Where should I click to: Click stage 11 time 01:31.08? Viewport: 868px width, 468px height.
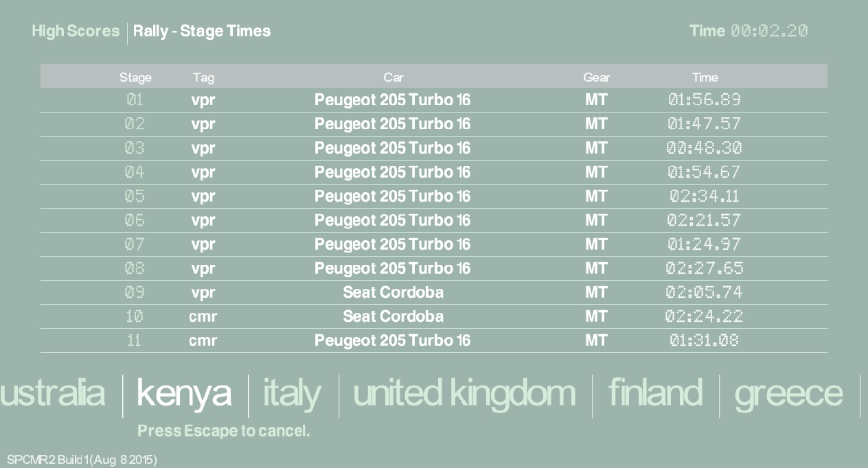705,340
